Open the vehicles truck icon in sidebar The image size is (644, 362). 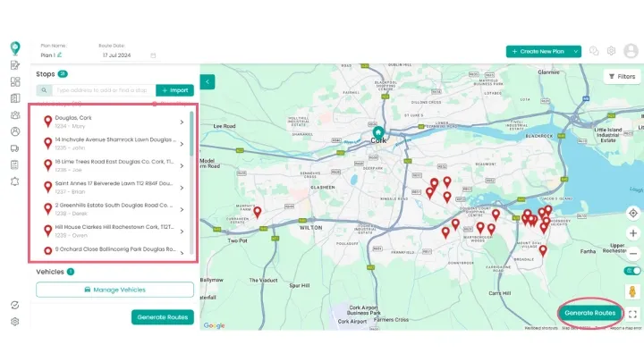15,148
